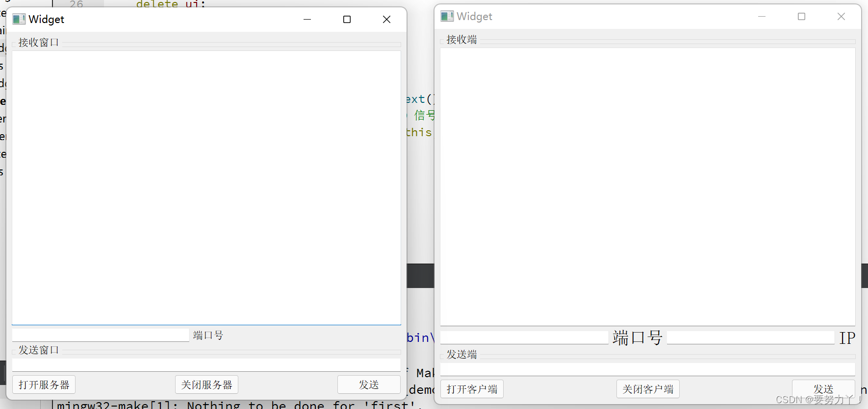
Task: Click the 接收窗口 group title
Action: tap(39, 42)
